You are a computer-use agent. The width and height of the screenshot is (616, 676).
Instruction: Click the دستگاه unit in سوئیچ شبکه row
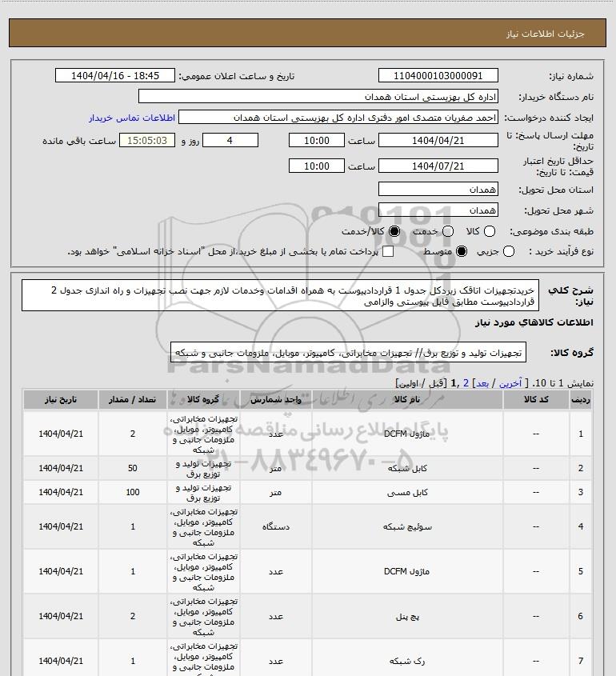(275, 527)
